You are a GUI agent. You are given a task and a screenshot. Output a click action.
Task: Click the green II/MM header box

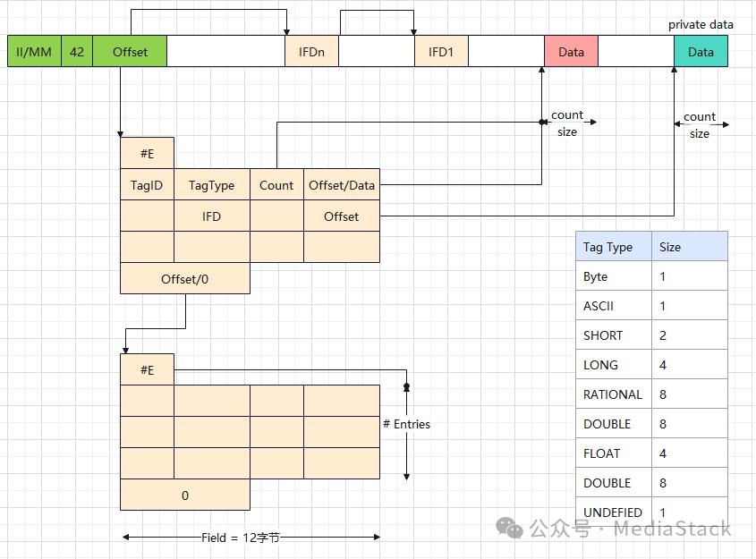34,51
